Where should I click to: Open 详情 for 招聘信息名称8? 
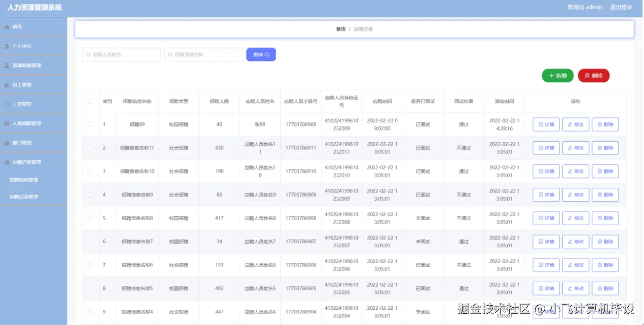(x=546, y=218)
